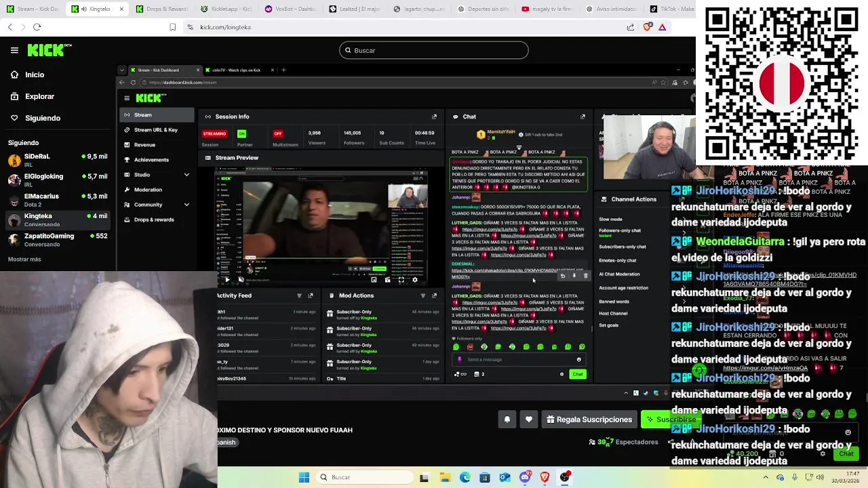
Task: Open dashboard chat settings gear
Action: coord(561,374)
